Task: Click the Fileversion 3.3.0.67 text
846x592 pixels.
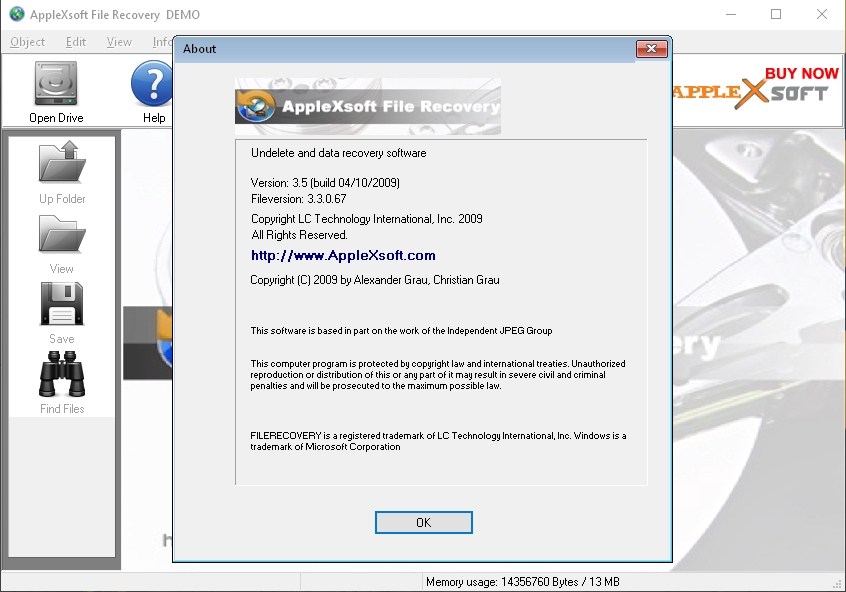Action: tap(298, 199)
